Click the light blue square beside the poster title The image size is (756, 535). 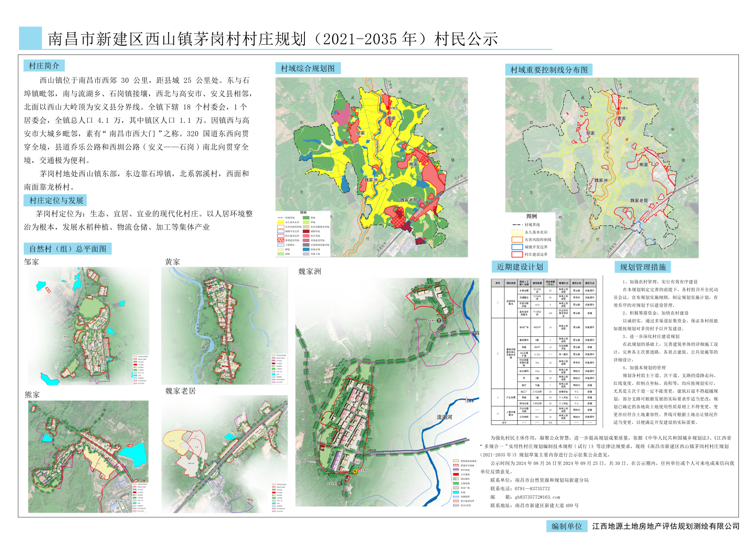point(30,38)
